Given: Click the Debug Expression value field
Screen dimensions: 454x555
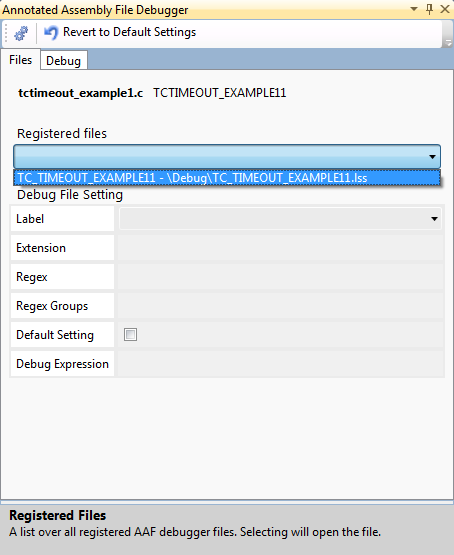Looking at the screenshot, I should click(281, 364).
